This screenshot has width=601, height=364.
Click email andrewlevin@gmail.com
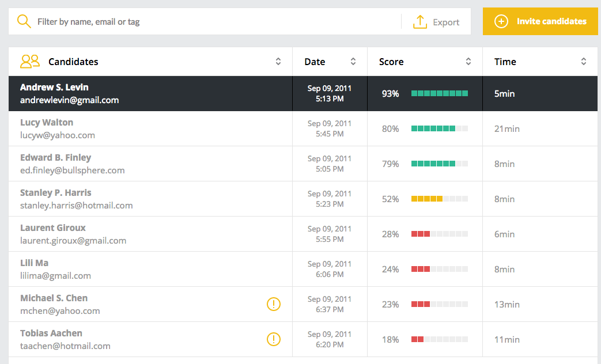pyautogui.click(x=69, y=100)
